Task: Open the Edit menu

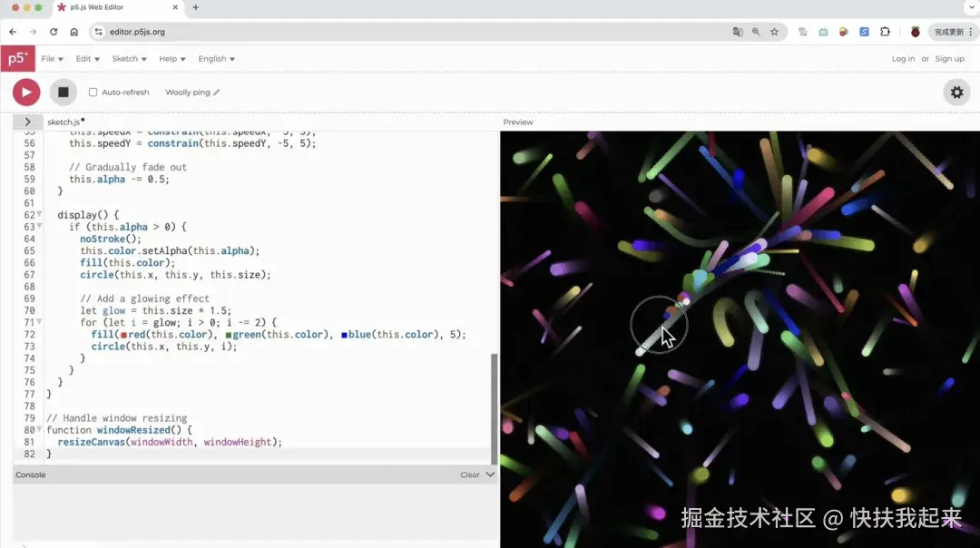Action: pyautogui.click(x=87, y=59)
